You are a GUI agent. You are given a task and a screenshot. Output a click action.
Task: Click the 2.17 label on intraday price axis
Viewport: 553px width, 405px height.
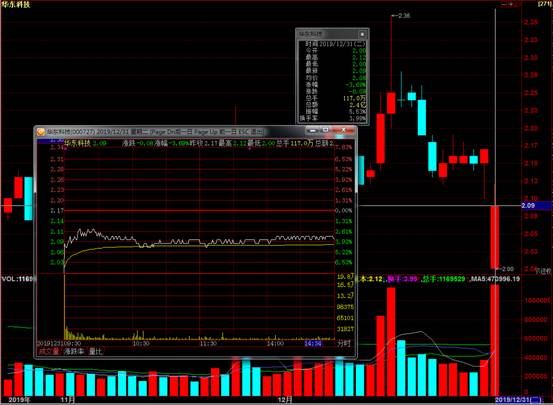coord(57,211)
